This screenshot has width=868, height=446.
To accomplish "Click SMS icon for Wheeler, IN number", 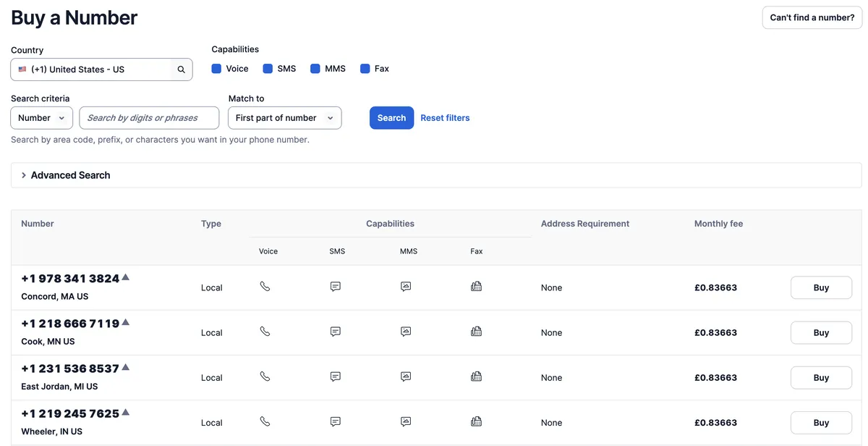I will (x=336, y=421).
